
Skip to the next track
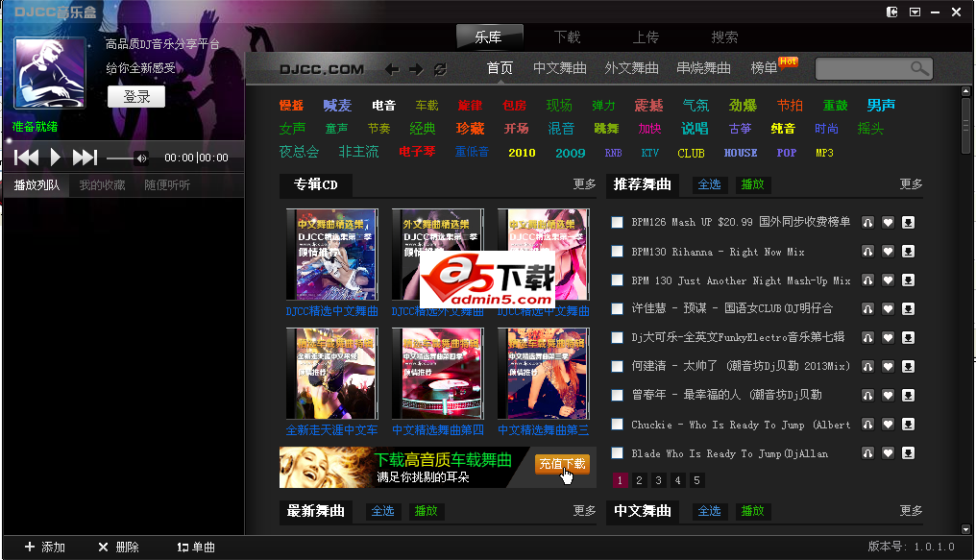[x=85, y=158]
